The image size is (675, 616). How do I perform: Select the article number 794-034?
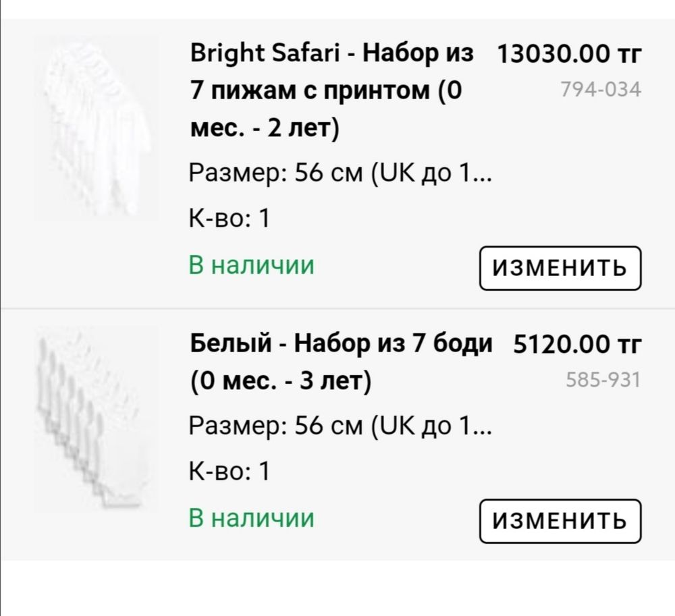click(601, 86)
